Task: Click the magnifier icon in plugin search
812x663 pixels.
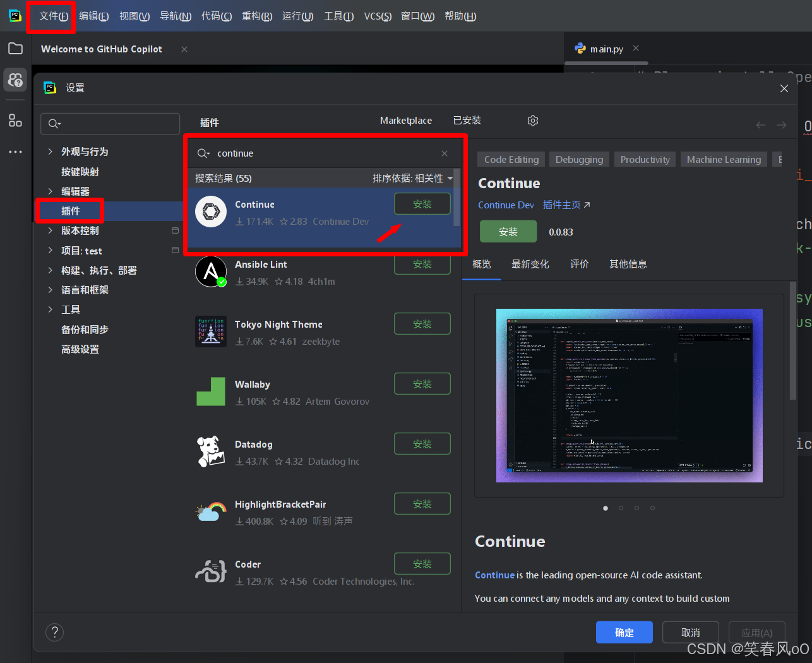Action: [x=203, y=153]
